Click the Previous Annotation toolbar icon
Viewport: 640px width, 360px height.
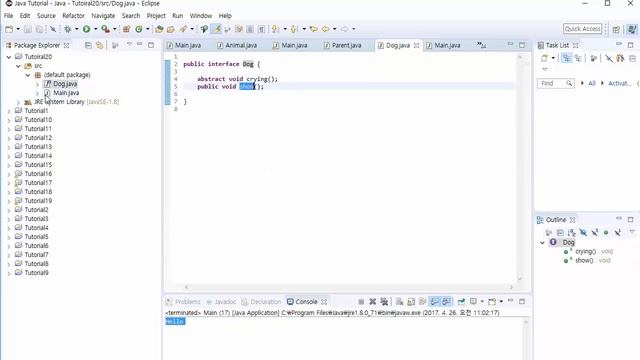(x=294, y=29)
